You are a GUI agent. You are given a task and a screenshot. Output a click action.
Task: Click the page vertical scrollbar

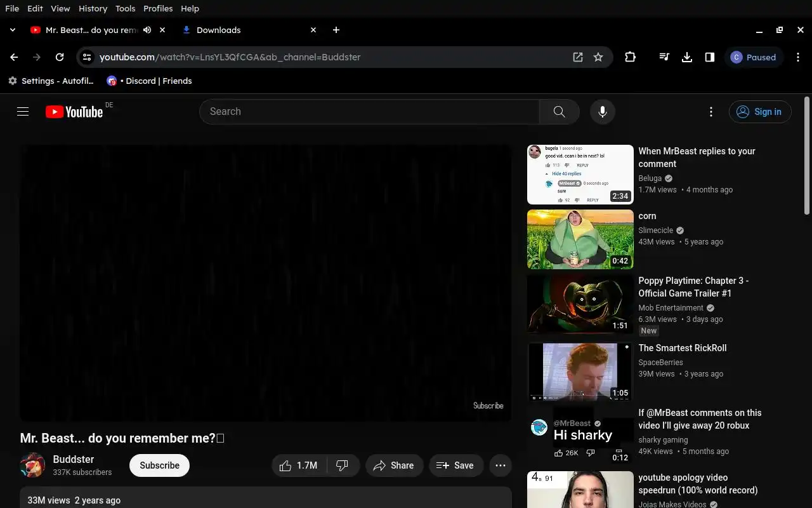pos(807,156)
